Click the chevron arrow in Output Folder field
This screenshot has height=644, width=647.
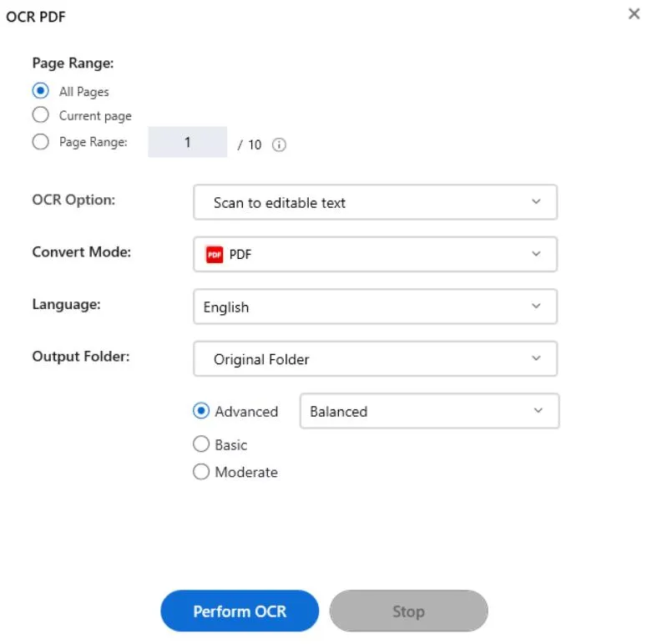pyautogui.click(x=536, y=359)
